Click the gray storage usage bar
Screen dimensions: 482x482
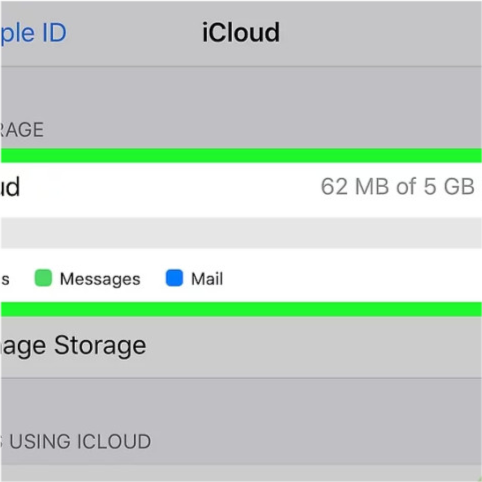coord(241,233)
